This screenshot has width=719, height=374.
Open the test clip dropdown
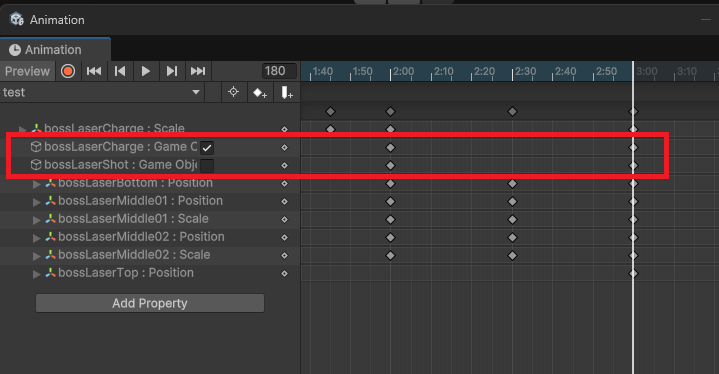click(x=102, y=92)
